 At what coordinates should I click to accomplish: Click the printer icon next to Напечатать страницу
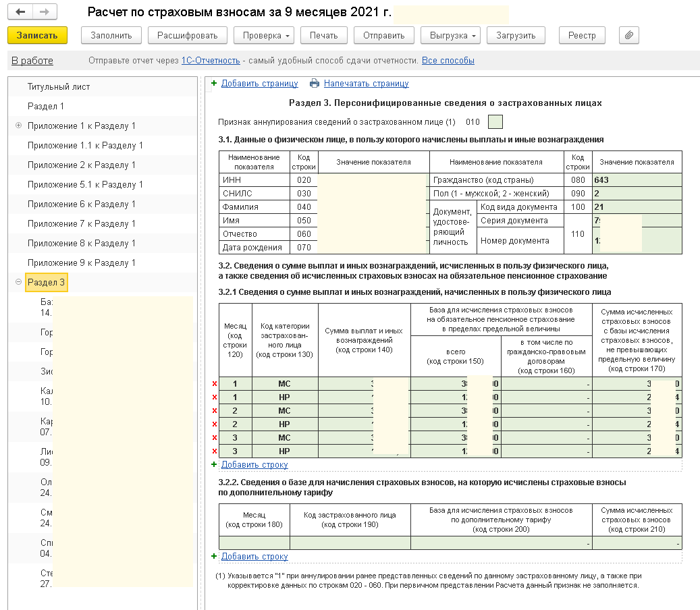tap(315, 84)
